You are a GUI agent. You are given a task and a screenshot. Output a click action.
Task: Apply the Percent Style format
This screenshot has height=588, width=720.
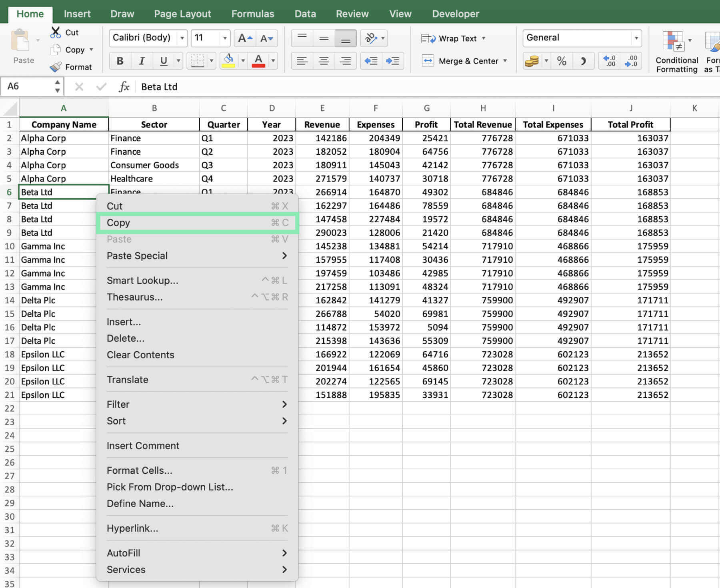(562, 61)
